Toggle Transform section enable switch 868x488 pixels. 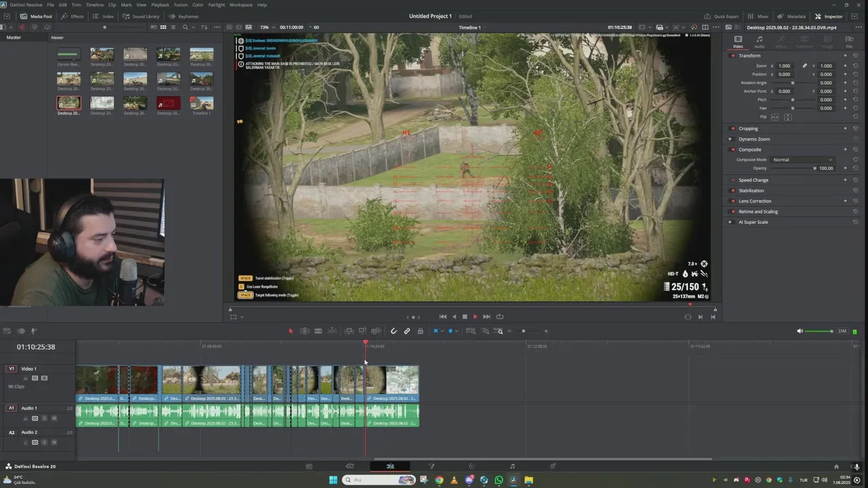[732, 56]
